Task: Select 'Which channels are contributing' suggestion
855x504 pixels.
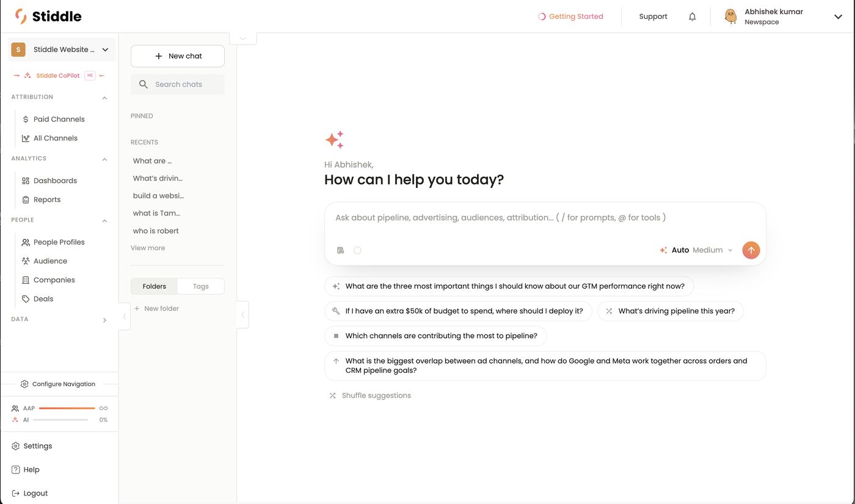Action: 435,336
